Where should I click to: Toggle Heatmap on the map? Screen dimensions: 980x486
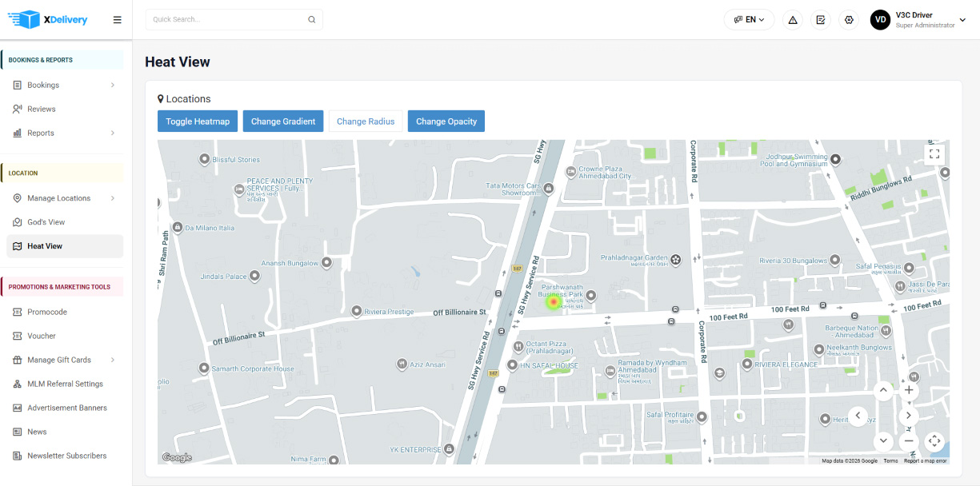click(198, 121)
